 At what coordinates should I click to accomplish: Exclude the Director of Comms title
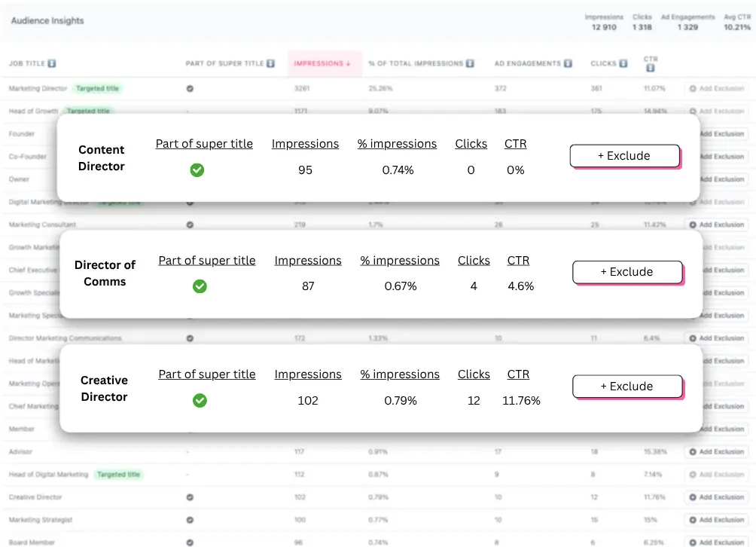pyautogui.click(x=626, y=272)
